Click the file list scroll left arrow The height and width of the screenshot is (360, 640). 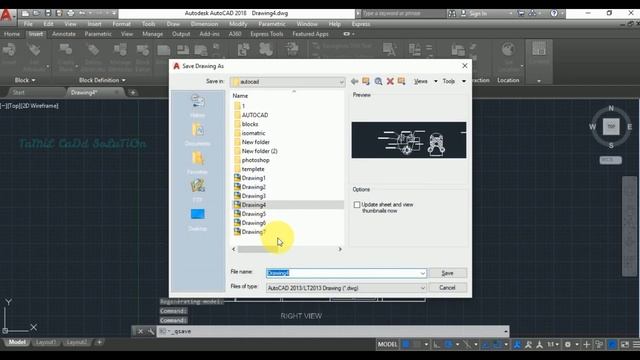[x=233, y=249]
